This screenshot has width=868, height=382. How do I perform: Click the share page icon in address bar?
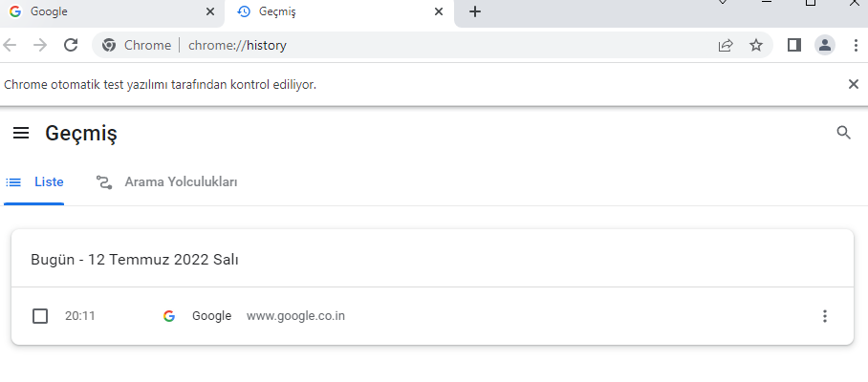click(726, 45)
